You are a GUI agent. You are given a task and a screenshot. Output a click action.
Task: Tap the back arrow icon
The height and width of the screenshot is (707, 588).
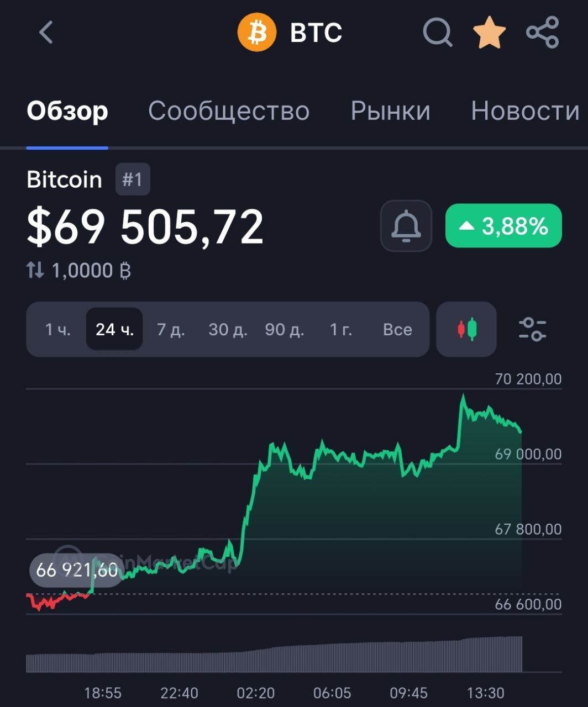(46, 32)
